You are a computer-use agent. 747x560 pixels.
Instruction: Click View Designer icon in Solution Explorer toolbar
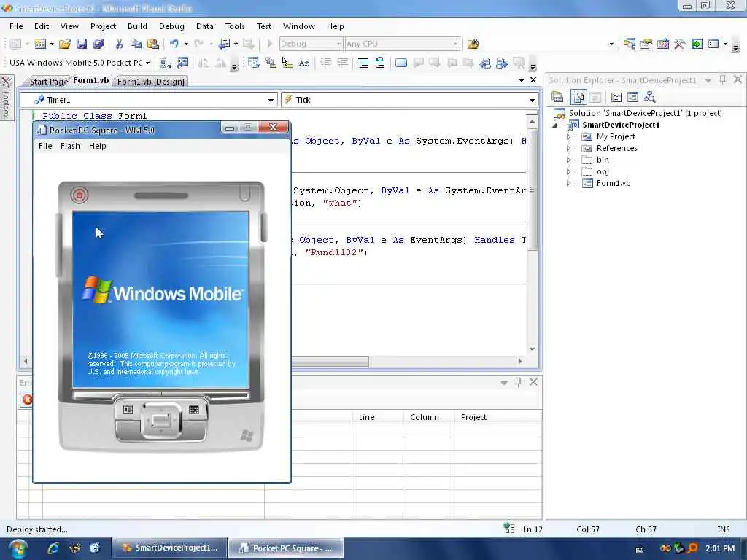632,98
